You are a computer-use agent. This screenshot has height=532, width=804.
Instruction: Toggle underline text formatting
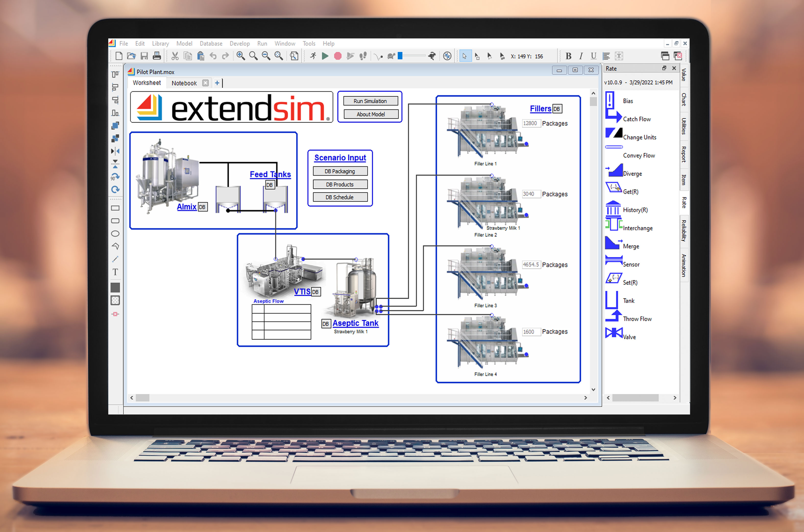(x=594, y=56)
